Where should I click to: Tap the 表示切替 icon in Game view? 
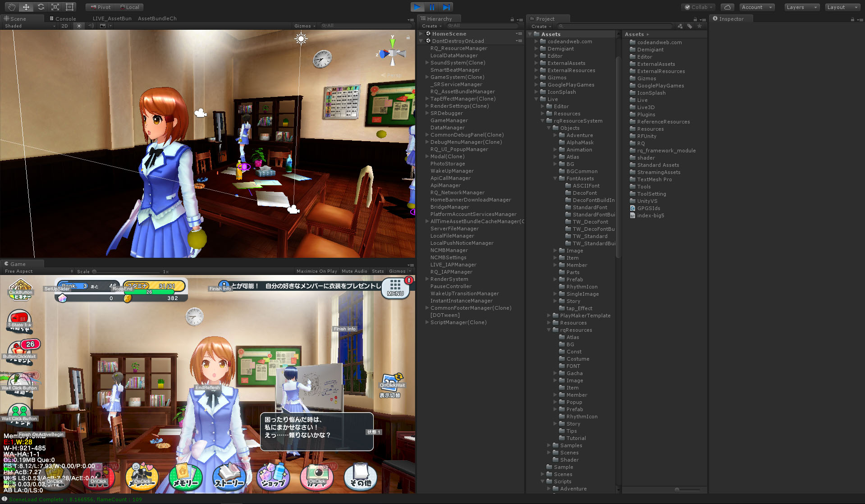pyautogui.click(x=390, y=386)
